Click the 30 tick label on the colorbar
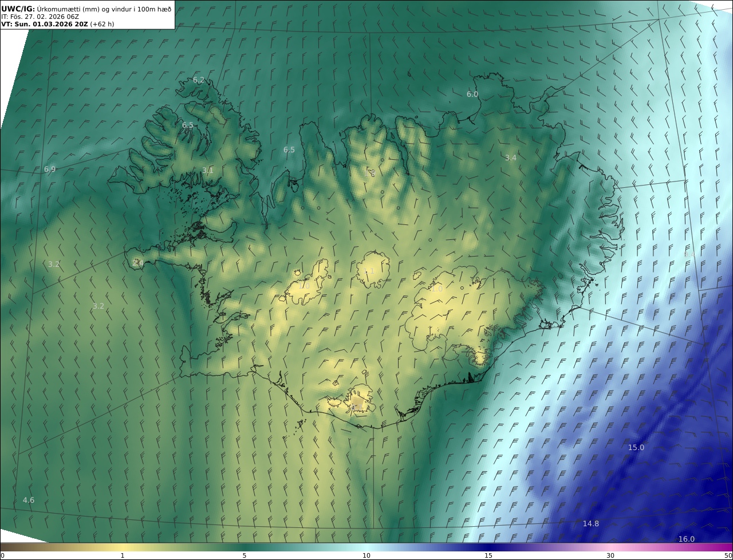This screenshot has height=560, width=733. point(610,556)
